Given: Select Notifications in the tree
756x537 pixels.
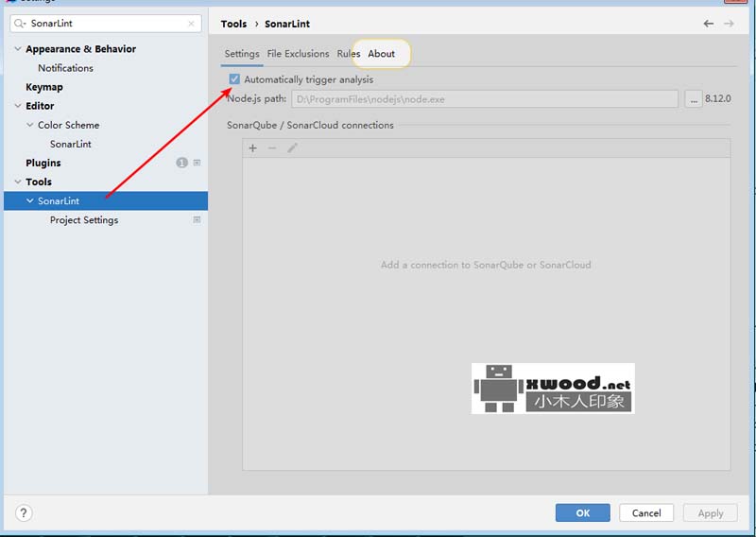Looking at the screenshot, I should [x=65, y=68].
